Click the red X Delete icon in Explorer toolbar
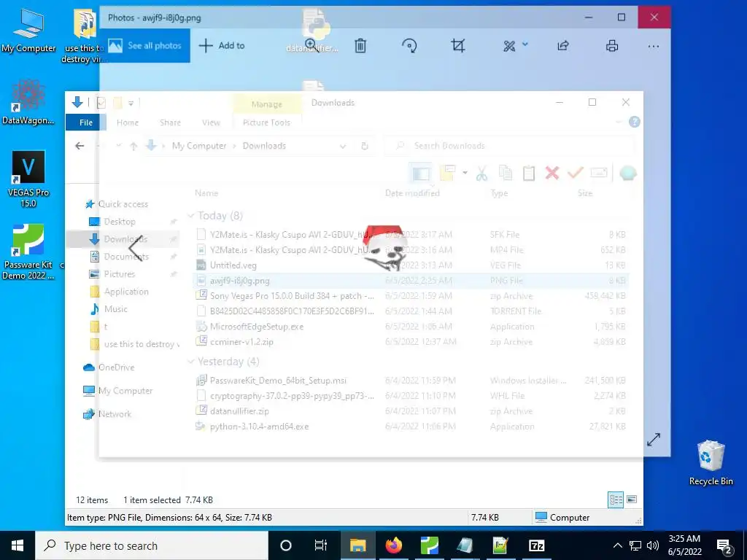 click(552, 174)
